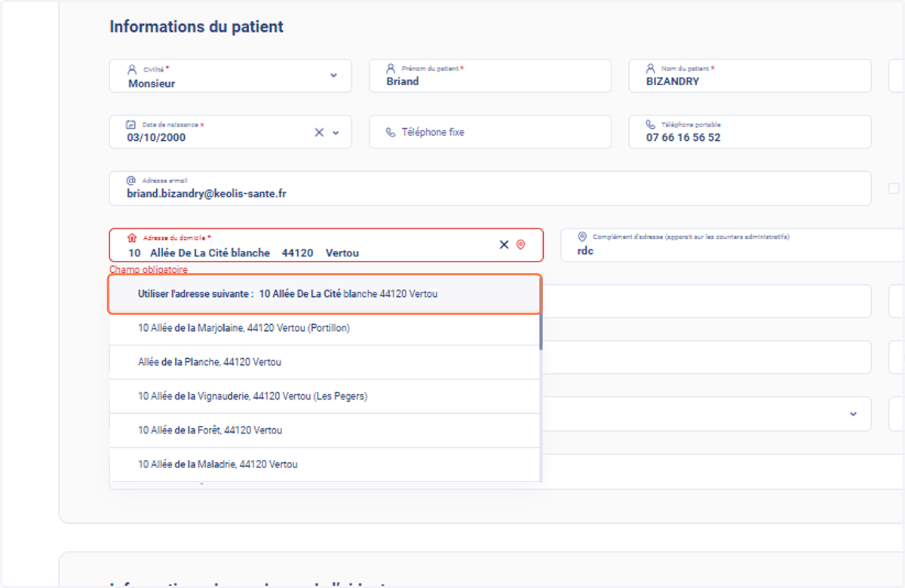Select 'Utiliser l'adresse suivante' suggestion
The width and height of the screenshot is (905, 588).
coord(325,294)
